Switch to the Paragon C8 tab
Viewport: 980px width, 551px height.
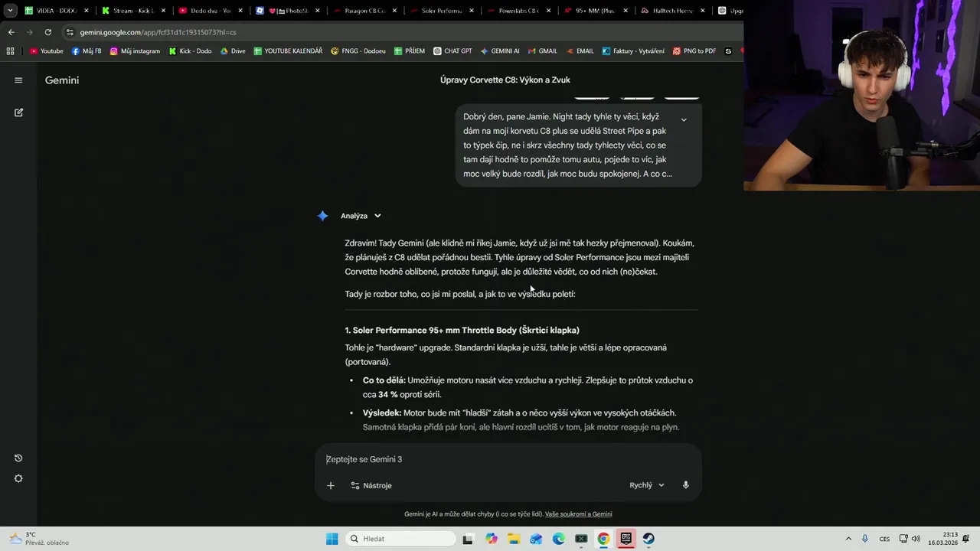point(364,11)
